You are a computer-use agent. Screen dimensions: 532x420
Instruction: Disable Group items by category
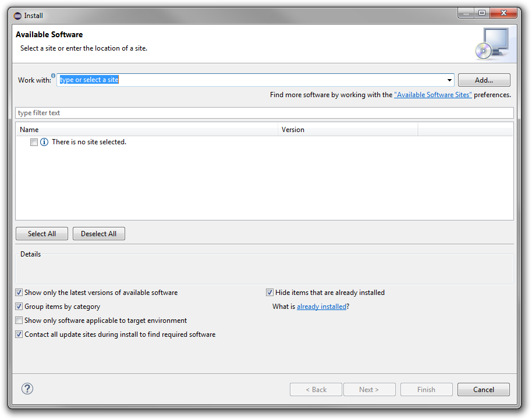click(19, 307)
